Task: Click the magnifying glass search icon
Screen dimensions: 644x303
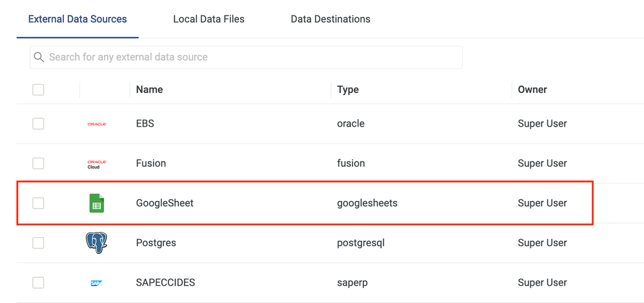Action: [39, 57]
